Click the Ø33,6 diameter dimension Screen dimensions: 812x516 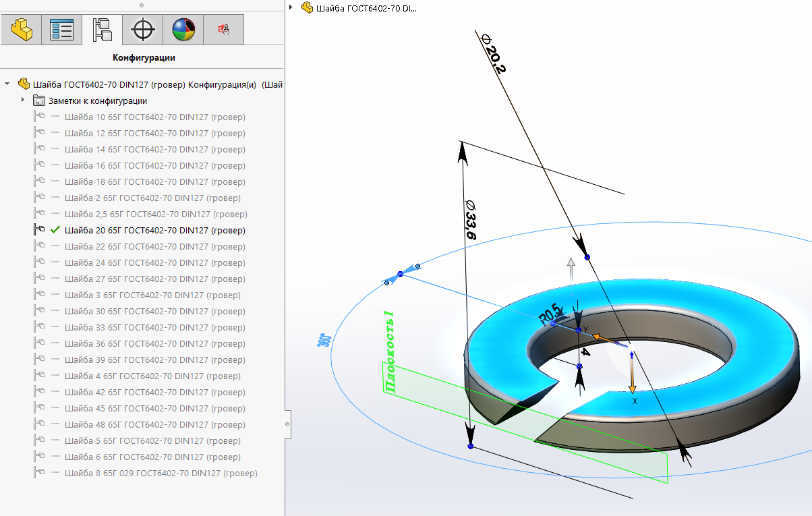coord(470,220)
